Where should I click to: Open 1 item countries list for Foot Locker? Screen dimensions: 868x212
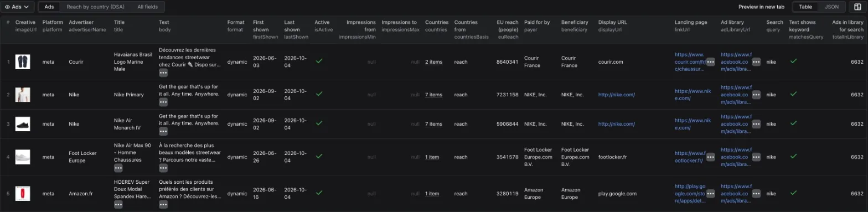point(432,157)
